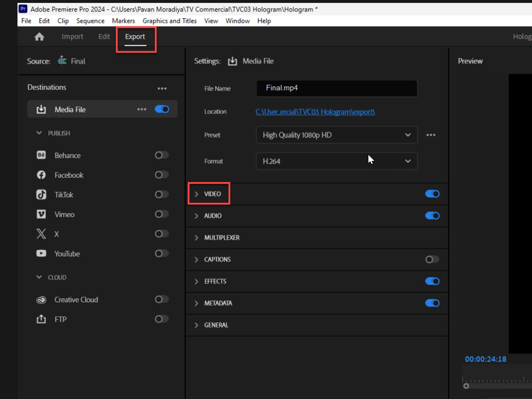532x399 pixels.
Task: Click the Premiere Pro app logo
Action: tap(23, 9)
